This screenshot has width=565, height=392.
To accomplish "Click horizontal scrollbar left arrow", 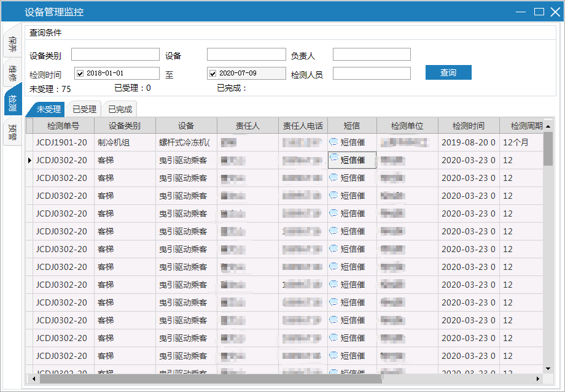I will point(34,379).
